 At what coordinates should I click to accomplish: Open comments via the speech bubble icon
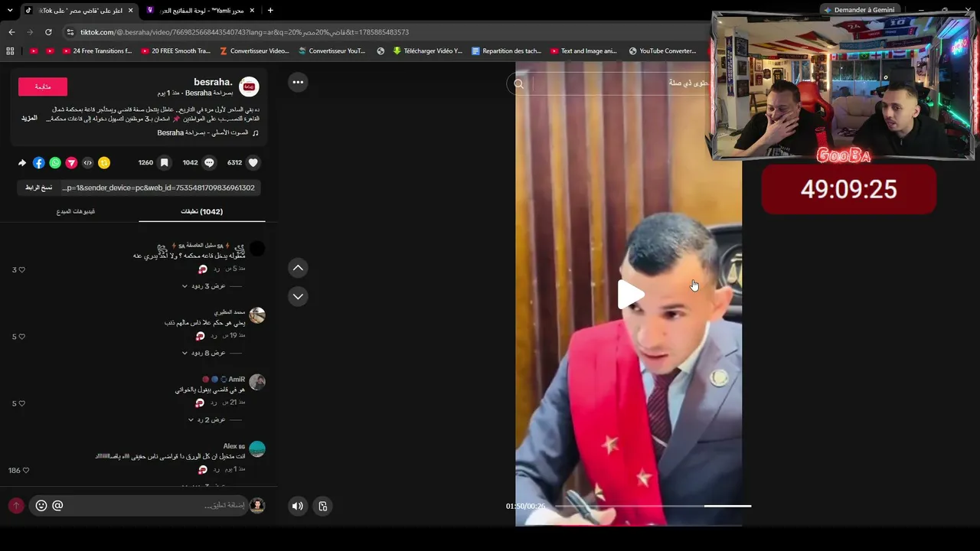pyautogui.click(x=209, y=163)
